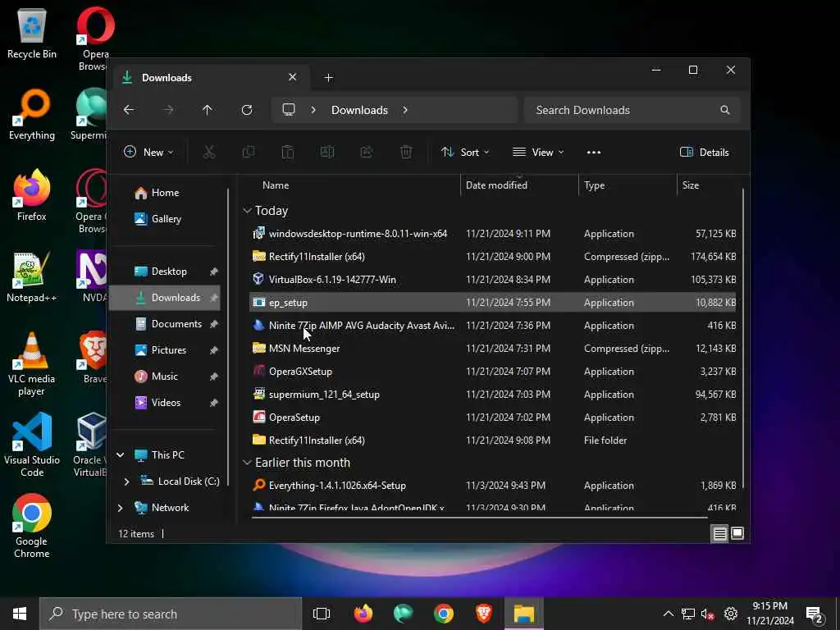Open Recycle Bin desktop icon
The image size is (840, 630).
pyautogui.click(x=32, y=33)
